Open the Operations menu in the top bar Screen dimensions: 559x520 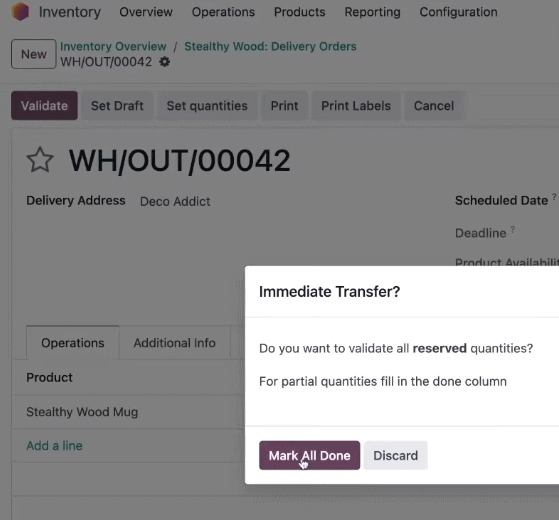coord(223,12)
